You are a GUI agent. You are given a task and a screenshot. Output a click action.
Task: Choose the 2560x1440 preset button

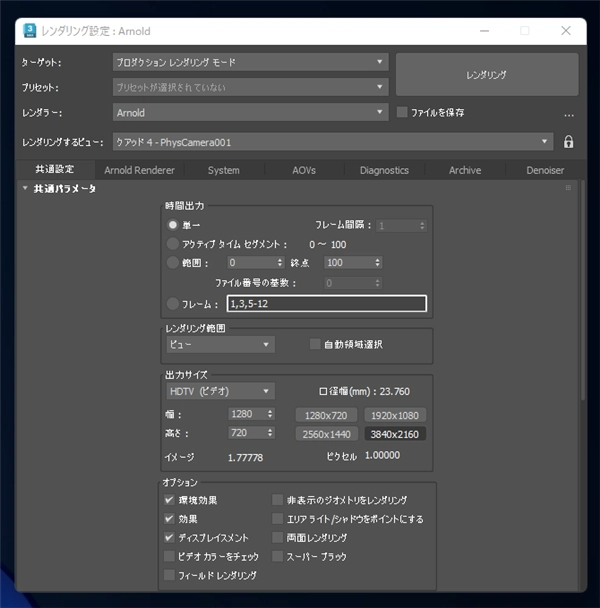(326, 434)
